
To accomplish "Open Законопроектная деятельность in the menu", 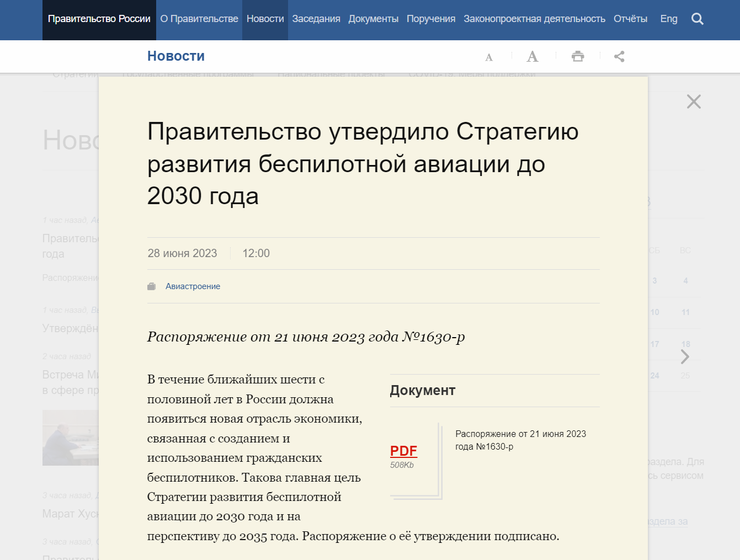I will (x=534, y=19).
